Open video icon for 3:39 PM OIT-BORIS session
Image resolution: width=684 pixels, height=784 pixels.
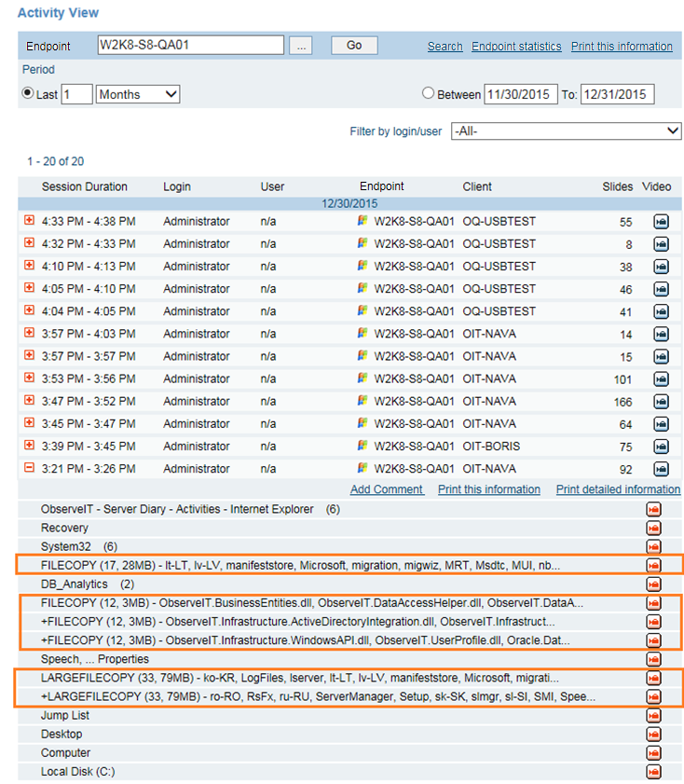click(x=661, y=447)
